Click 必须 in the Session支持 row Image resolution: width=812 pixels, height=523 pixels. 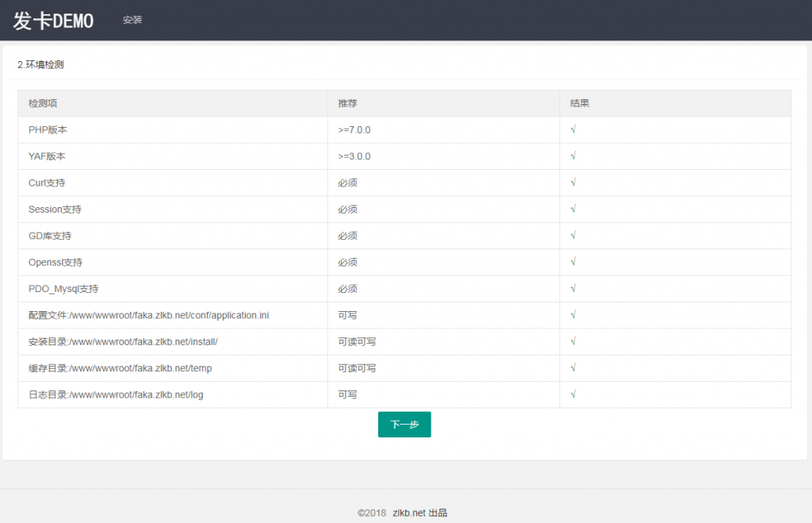point(347,209)
